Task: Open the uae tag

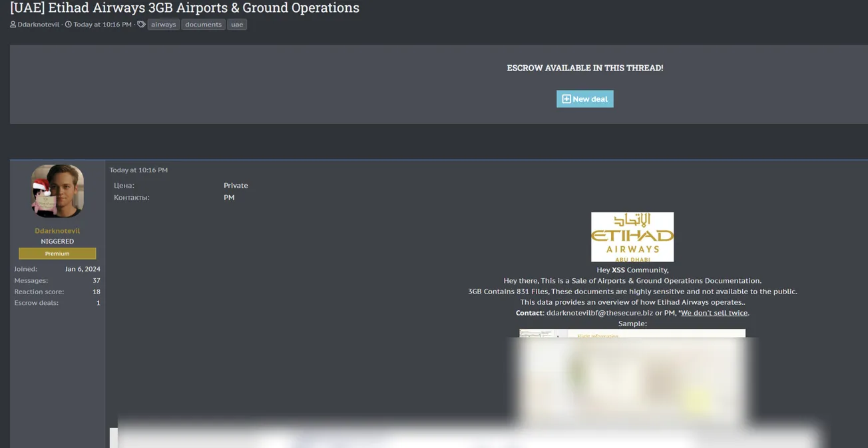Action: pyautogui.click(x=237, y=25)
